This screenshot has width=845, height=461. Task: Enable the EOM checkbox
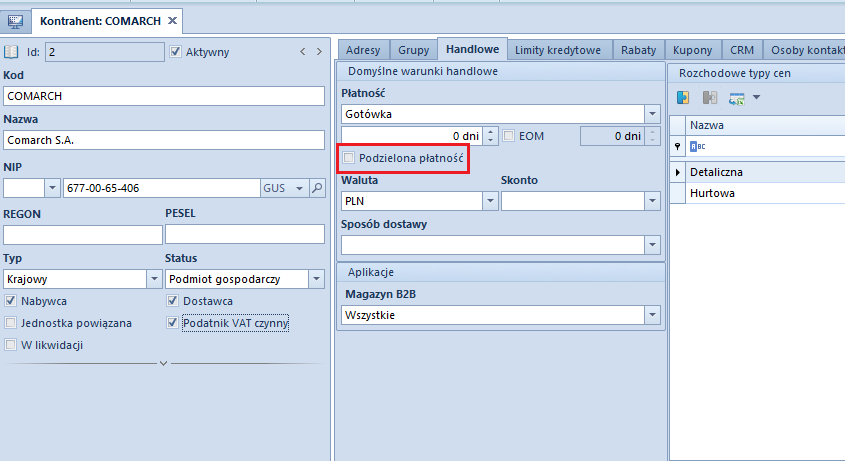[509, 135]
